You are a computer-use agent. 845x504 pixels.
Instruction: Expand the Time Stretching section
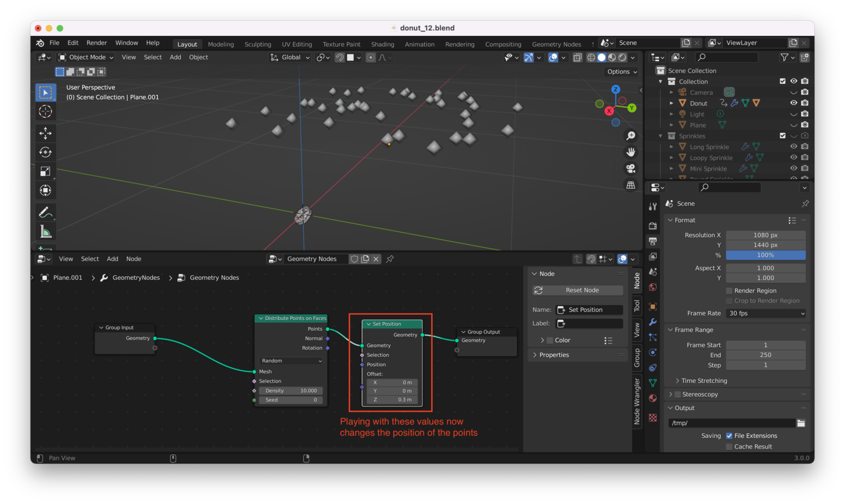[703, 381]
